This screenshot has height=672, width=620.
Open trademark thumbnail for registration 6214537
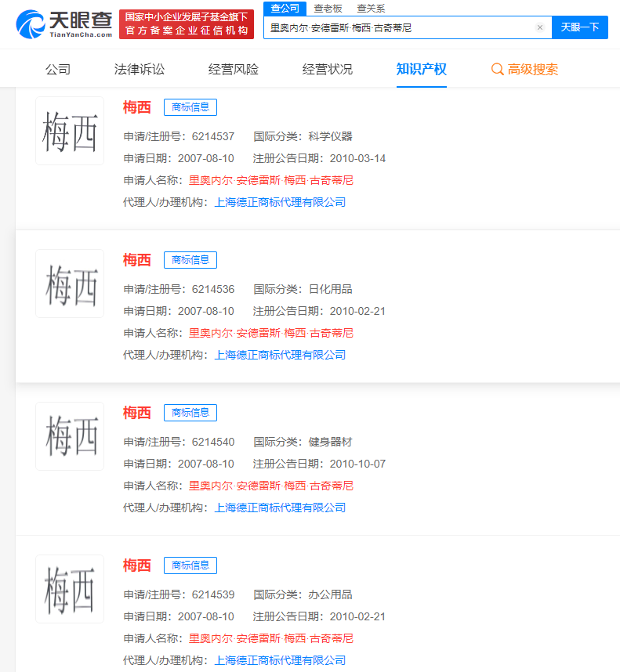(70, 131)
